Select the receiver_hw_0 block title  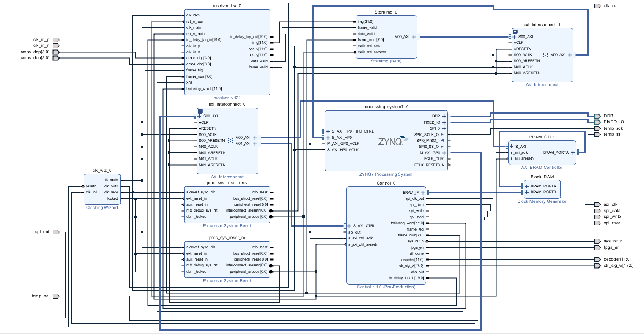click(227, 6)
